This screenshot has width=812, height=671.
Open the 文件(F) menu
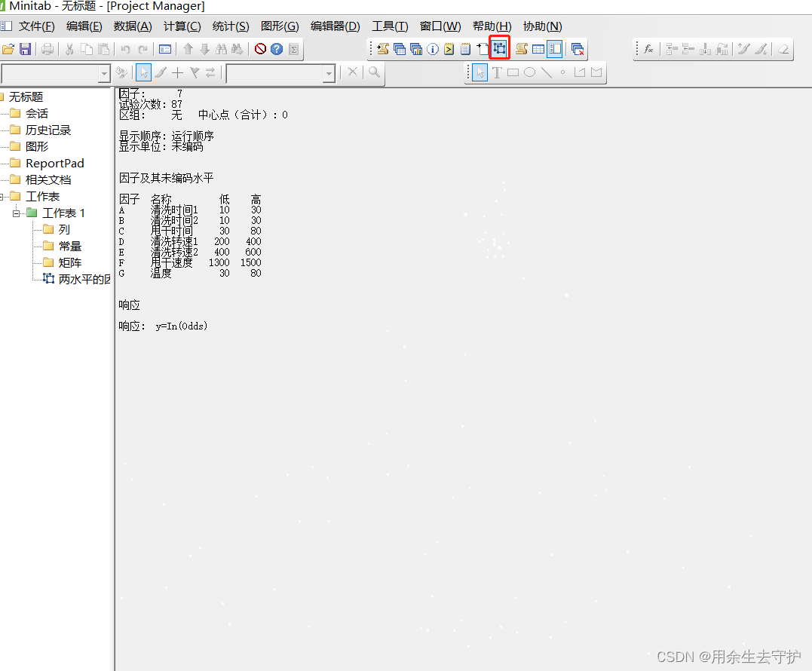coord(36,26)
